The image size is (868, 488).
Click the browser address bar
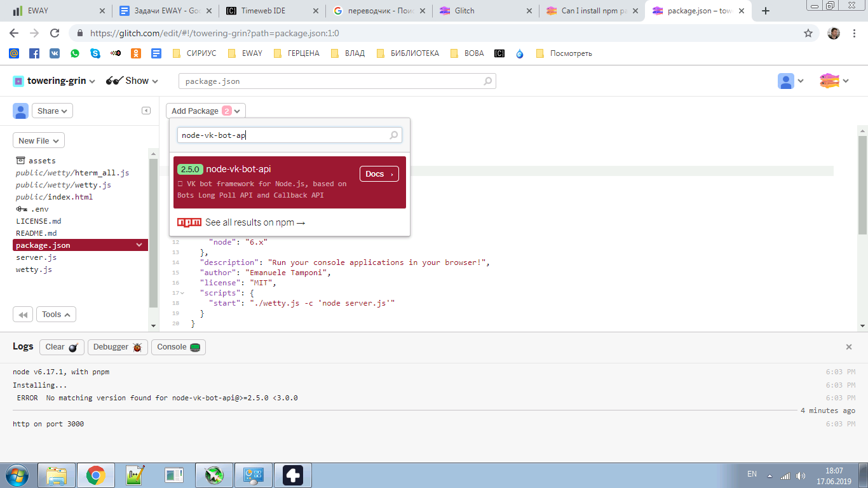pos(438,33)
